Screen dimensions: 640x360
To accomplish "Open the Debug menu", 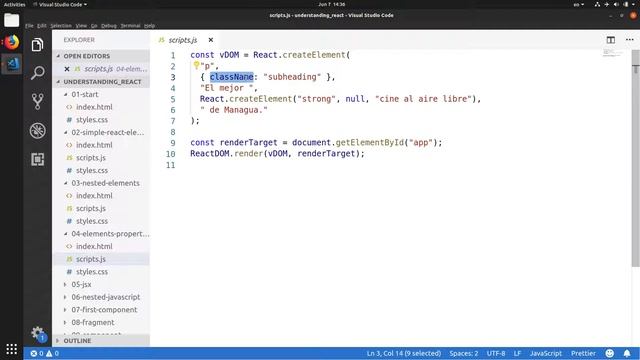I will click(109, 26).
